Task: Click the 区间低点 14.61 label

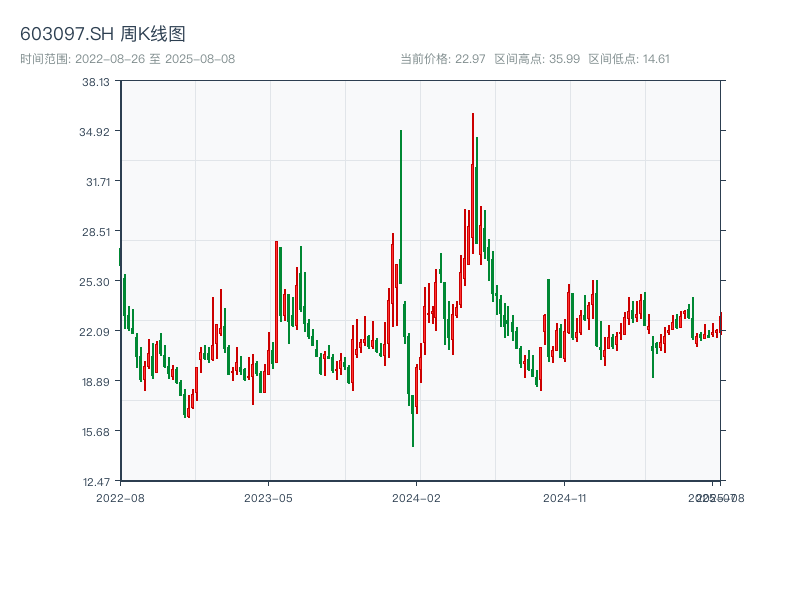Action: click(629, 59)
